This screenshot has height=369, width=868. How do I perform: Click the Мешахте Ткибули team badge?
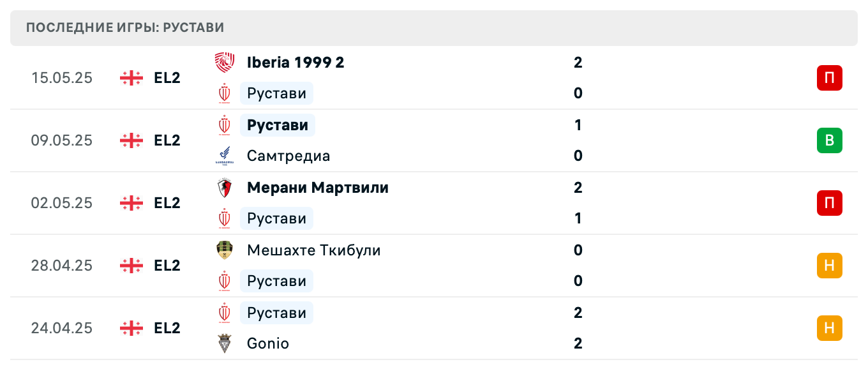coord(225,250)
